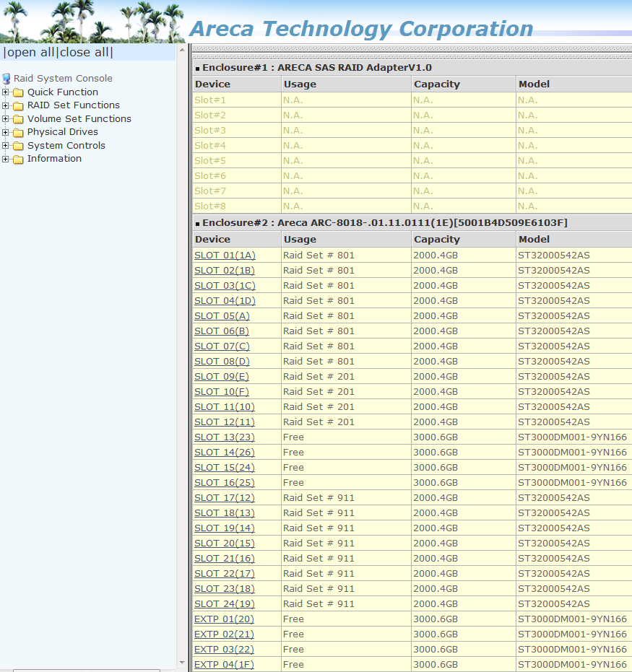
Task: Click the open all link
Action: pyautogui.click(x=30, y=53)
